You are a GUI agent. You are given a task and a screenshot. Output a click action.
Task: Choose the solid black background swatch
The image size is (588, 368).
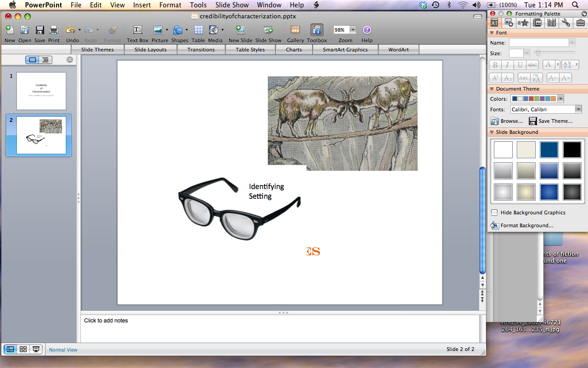click(572, 150)
